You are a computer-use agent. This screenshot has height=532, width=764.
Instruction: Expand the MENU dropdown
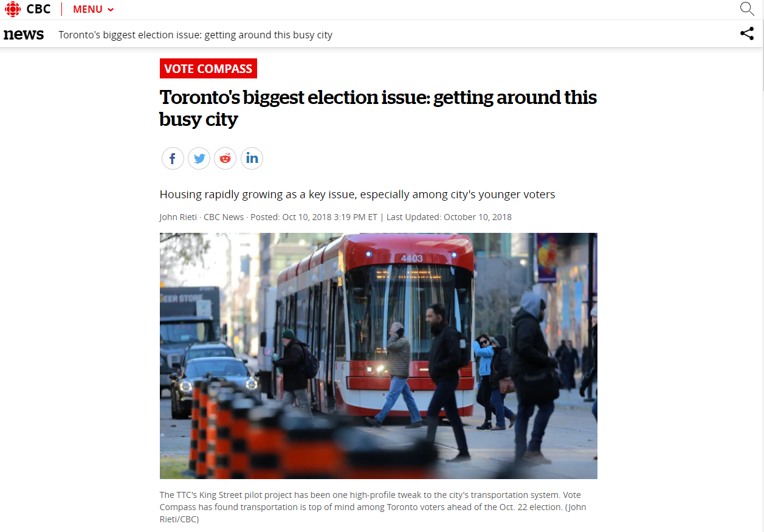click(94, 10)
